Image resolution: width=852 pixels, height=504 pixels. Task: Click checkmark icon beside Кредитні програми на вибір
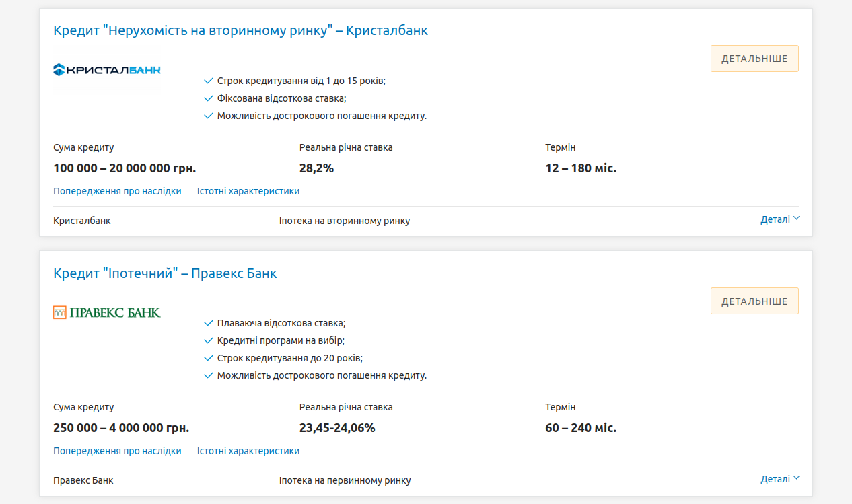pyautogui.click(x=209, y=340)
